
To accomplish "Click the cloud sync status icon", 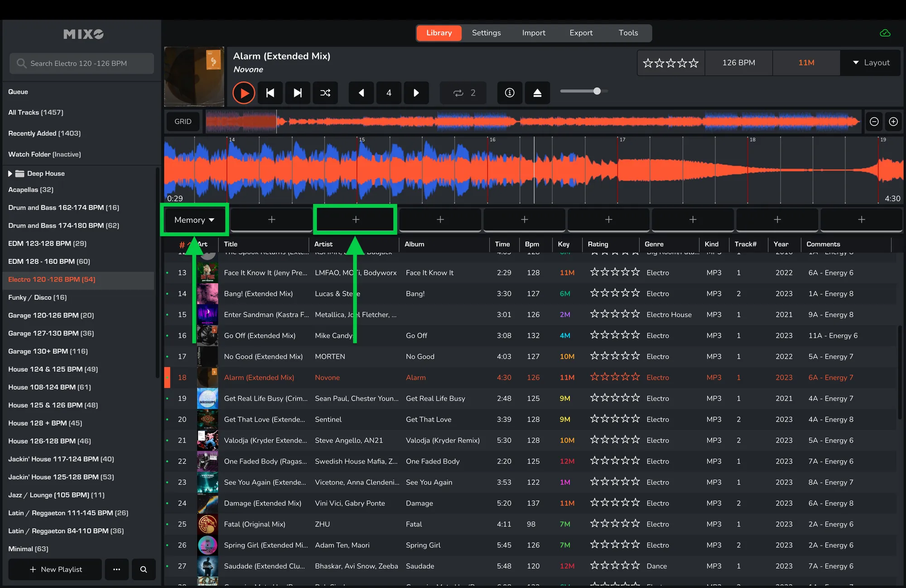I will [885, 33].
